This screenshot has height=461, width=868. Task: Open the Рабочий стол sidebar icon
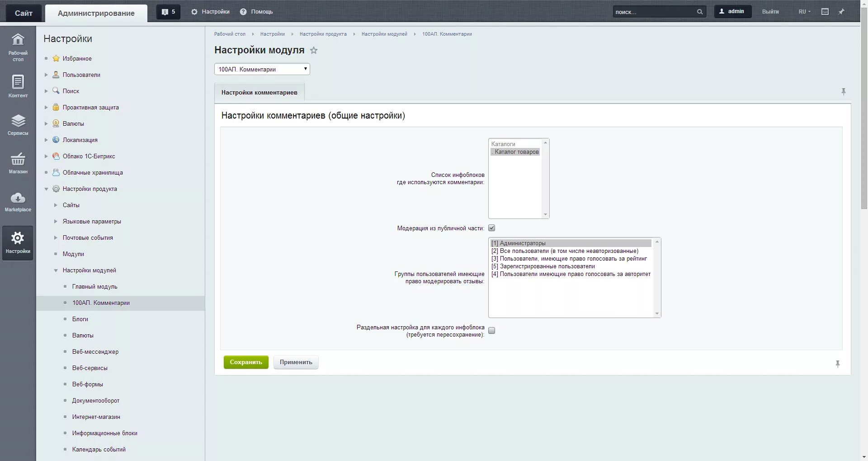(18, 47)
